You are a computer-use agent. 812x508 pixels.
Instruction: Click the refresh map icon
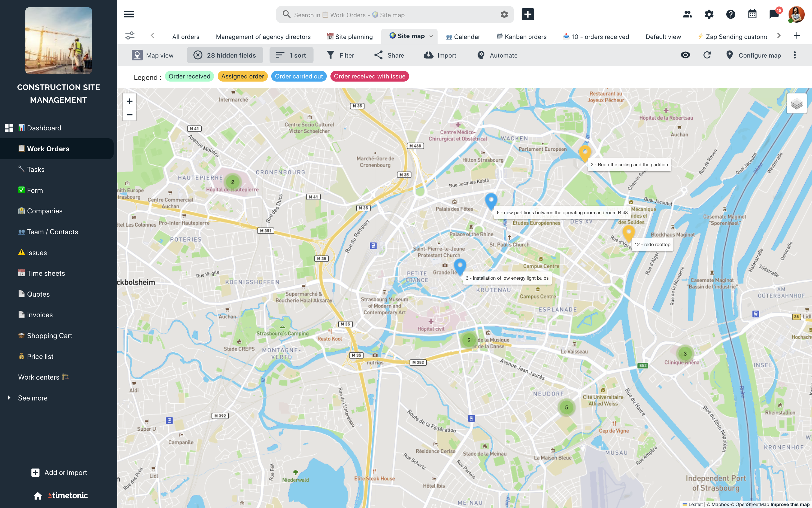coord(707,55)
